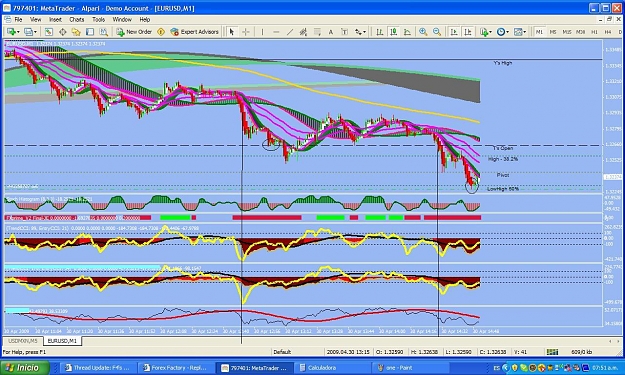Switch chart to Candlesticks
The width and height of the screenshot is (625, 375).
(x=393, y=32)
